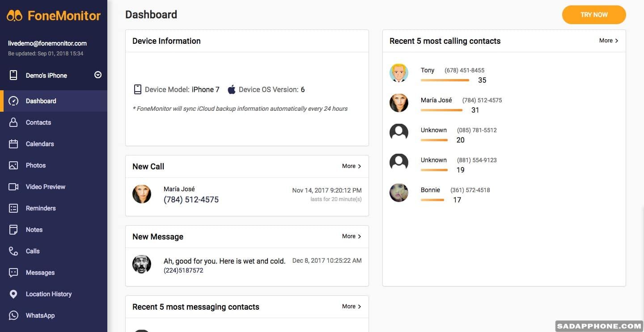This screenshot has width=644, height=332.
Task: Select Calls in the sidebar menu
Action: [x=33, y=251]
